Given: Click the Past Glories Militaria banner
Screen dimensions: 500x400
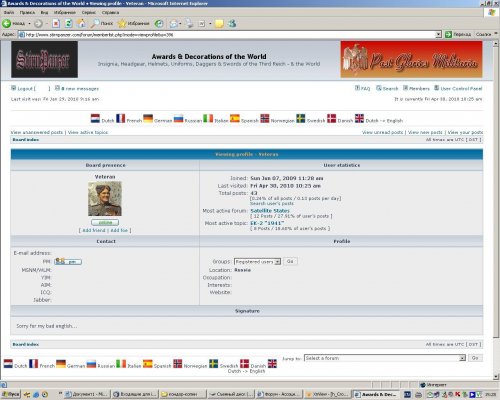Looking at the screenshot, I should coord(411,59).
